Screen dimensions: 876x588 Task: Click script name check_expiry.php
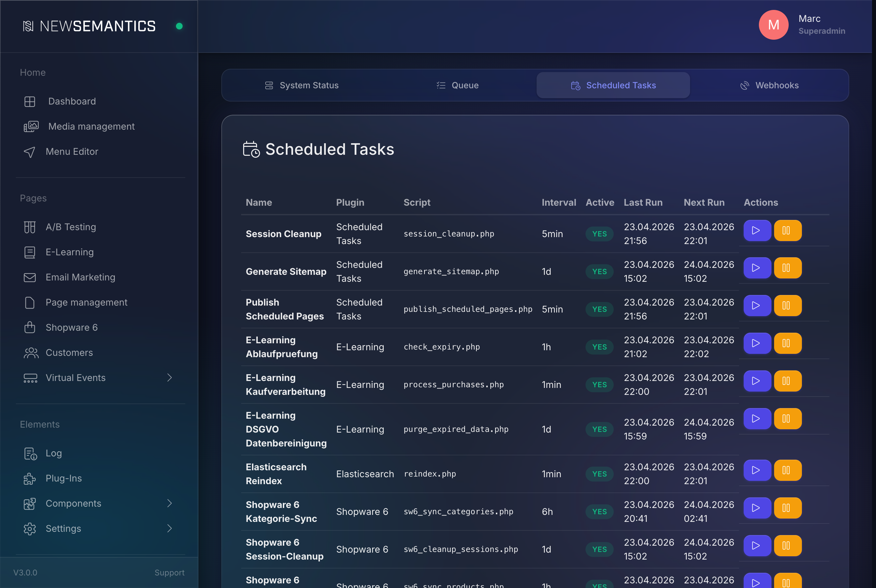[442, 347]
